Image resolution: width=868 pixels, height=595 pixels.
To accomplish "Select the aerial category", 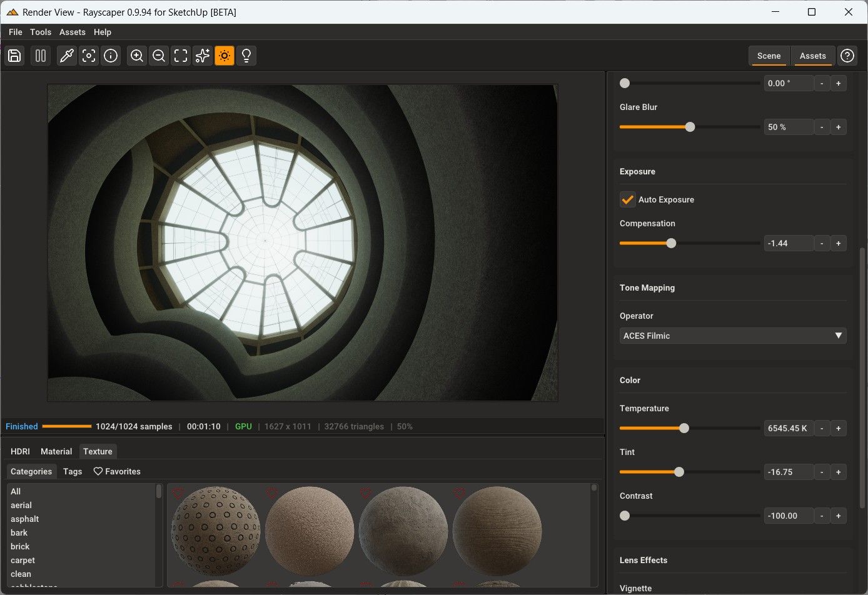I will [81, 505].
